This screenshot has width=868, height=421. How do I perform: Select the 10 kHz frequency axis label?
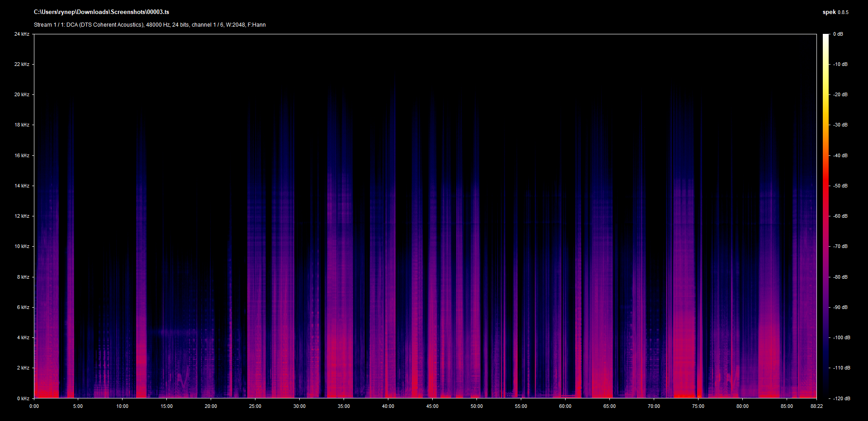pyautogui.click(x=22, y=246)
